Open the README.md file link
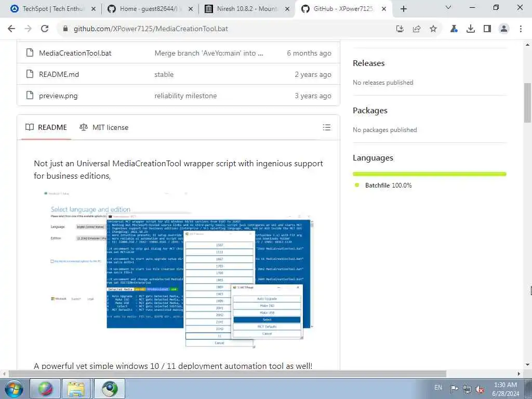Viewport: 532px width, 399px height. tap(59, 74)
